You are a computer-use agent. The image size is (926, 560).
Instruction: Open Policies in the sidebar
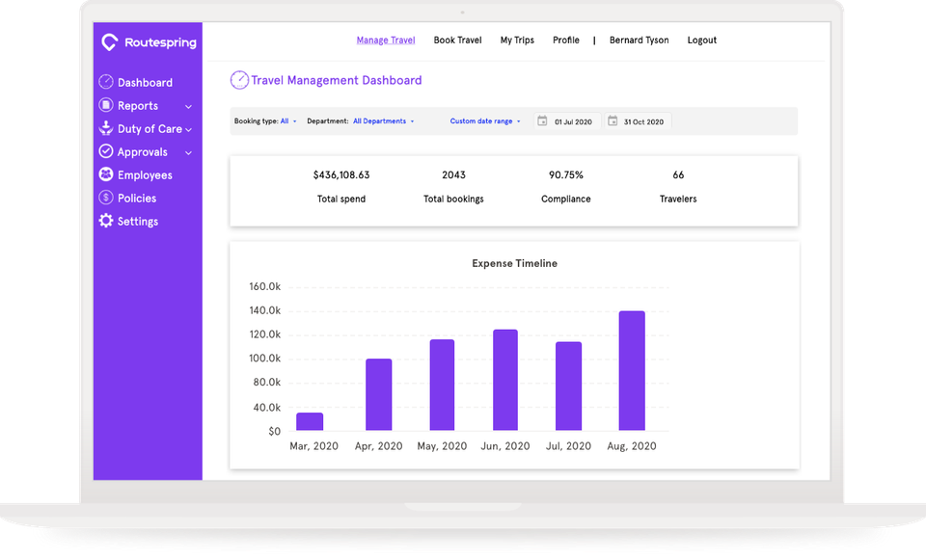tap(136, 199)
